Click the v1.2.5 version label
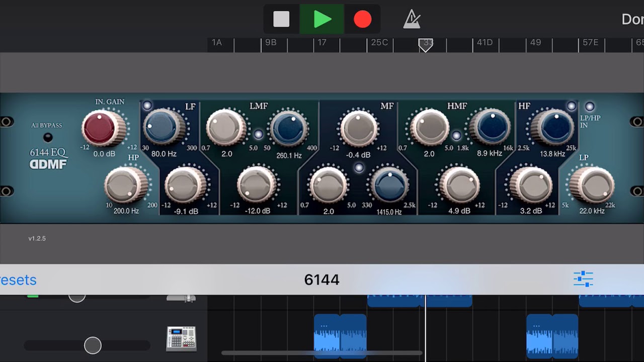644x362 pixels. 37,238
